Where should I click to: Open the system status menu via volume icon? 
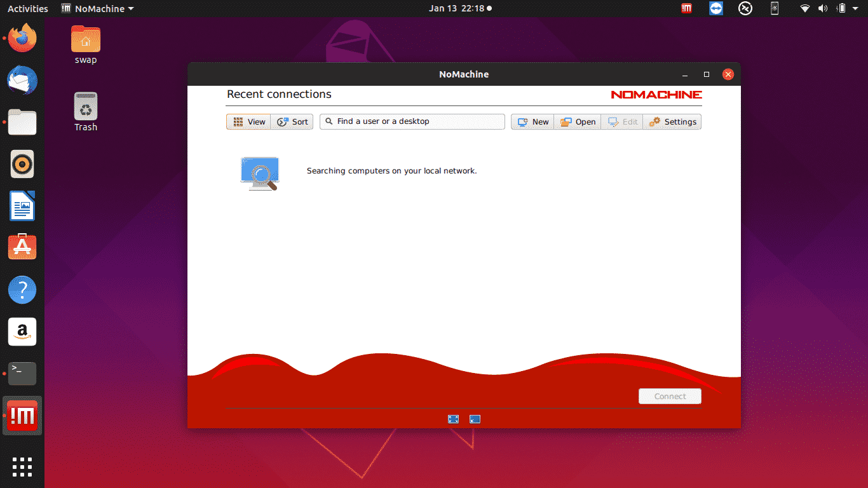click(x=823, y=9)
